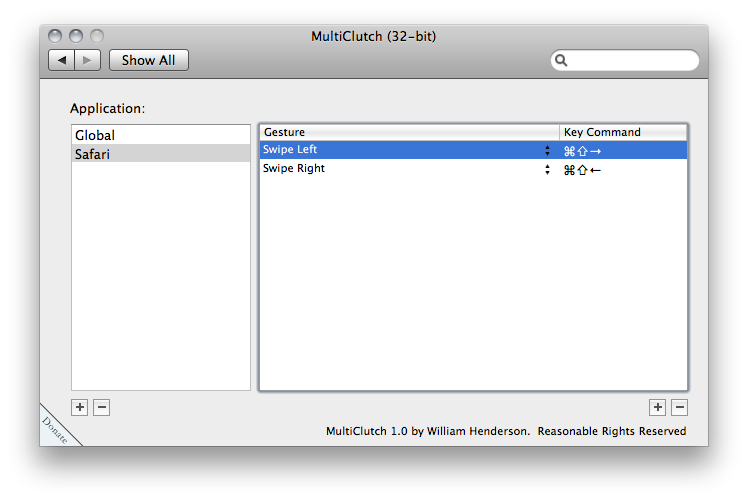Remove the selected application with the minus button

click(102, 407)
